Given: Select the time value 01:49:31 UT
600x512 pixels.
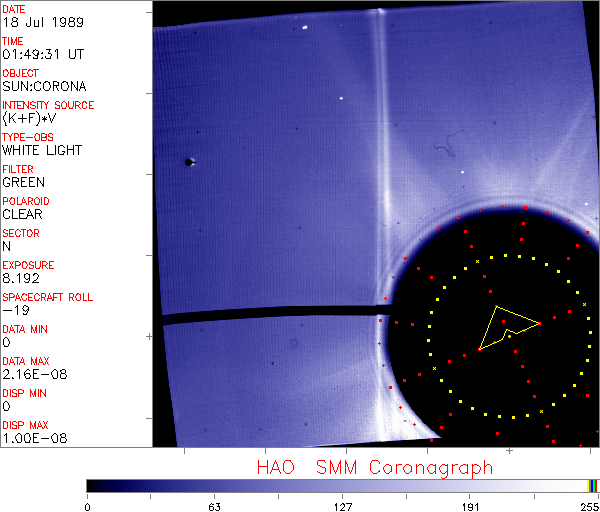Looking at the screenshot, I should tap(43, 54).
